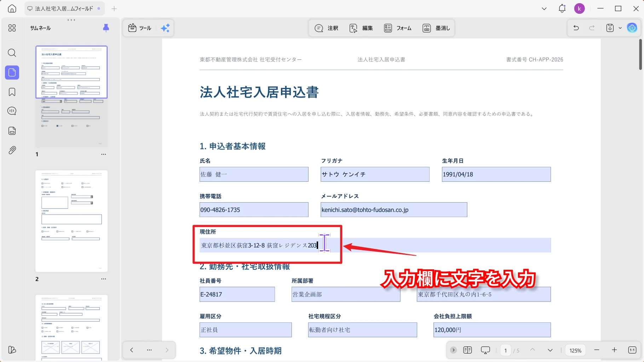Open the thumbnail grid sidebar icon

coord(12,28)
